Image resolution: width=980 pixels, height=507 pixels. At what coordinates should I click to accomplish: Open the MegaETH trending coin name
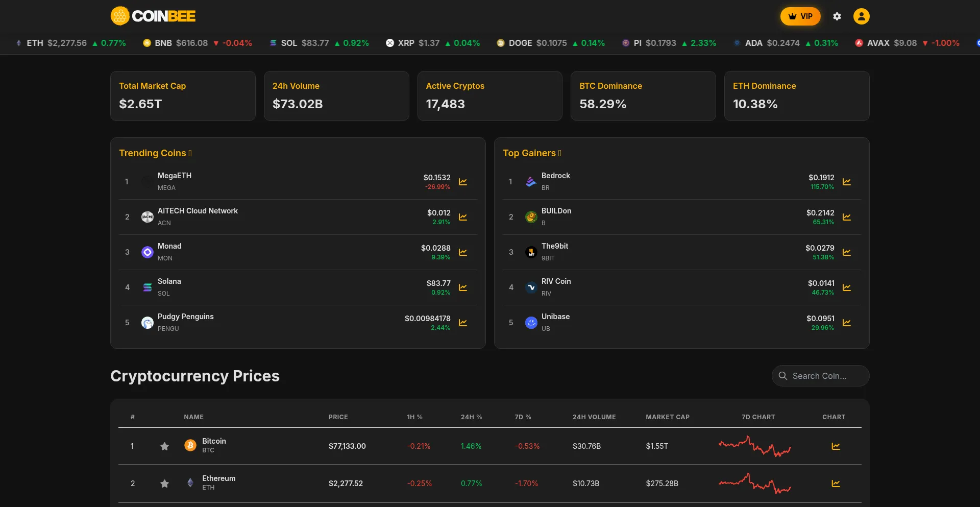click(x=175, y=176)
